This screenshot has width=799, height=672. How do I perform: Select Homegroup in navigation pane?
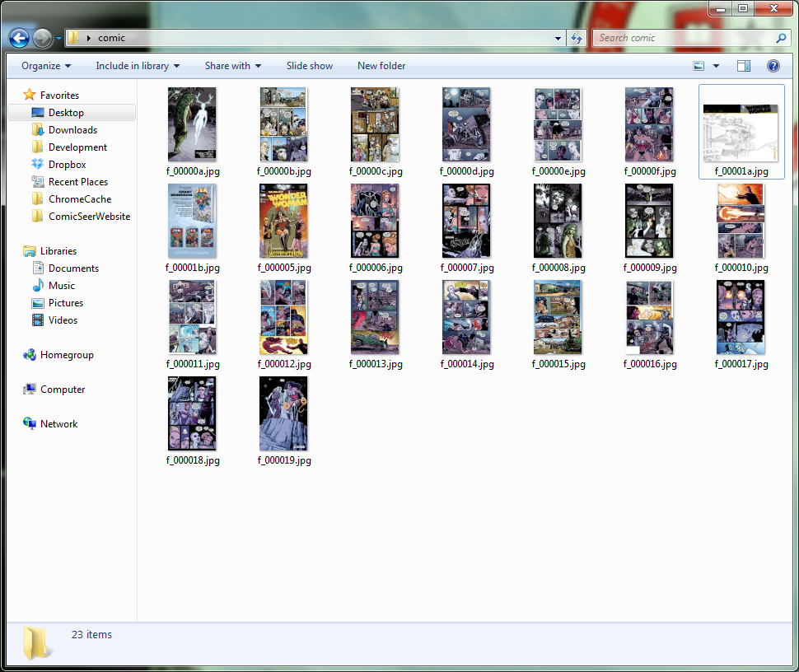(58, 355)
